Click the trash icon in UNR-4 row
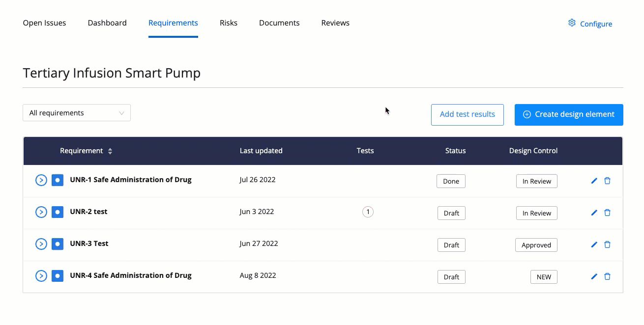 click(x=607, y=276)
